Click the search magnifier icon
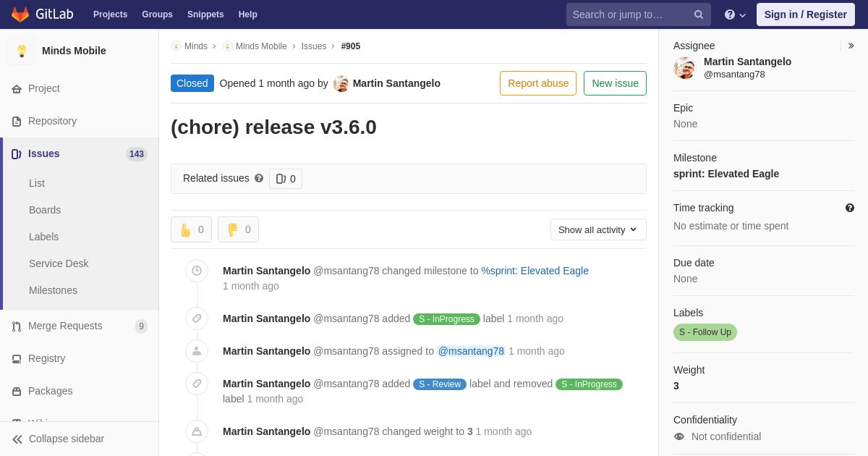868x456 pixels. point(699,14)
